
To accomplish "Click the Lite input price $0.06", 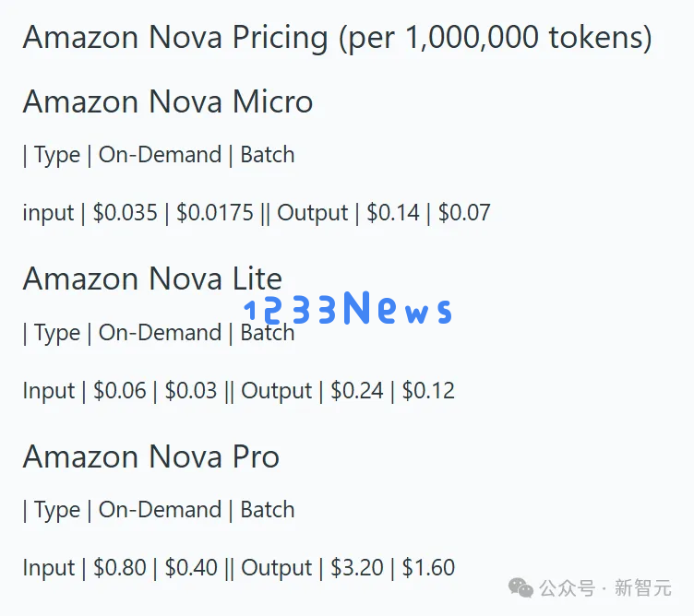I will coord(119,390).
